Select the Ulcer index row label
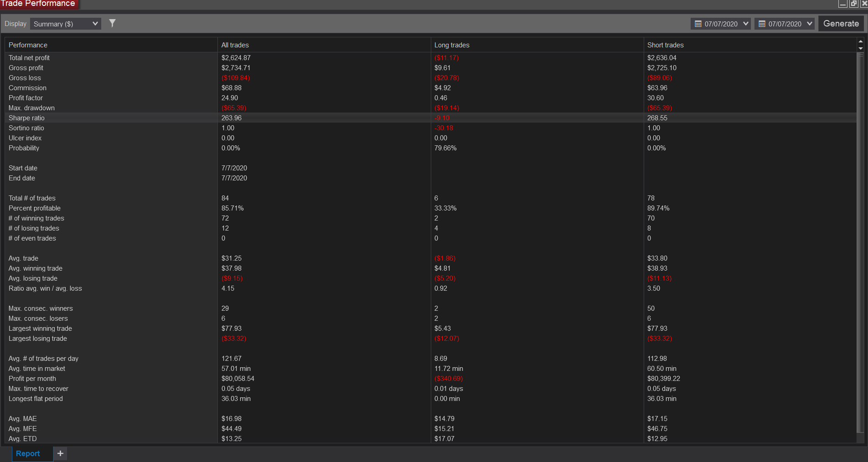This screenshot has width=868, height=462. click(x=25, y=138)
